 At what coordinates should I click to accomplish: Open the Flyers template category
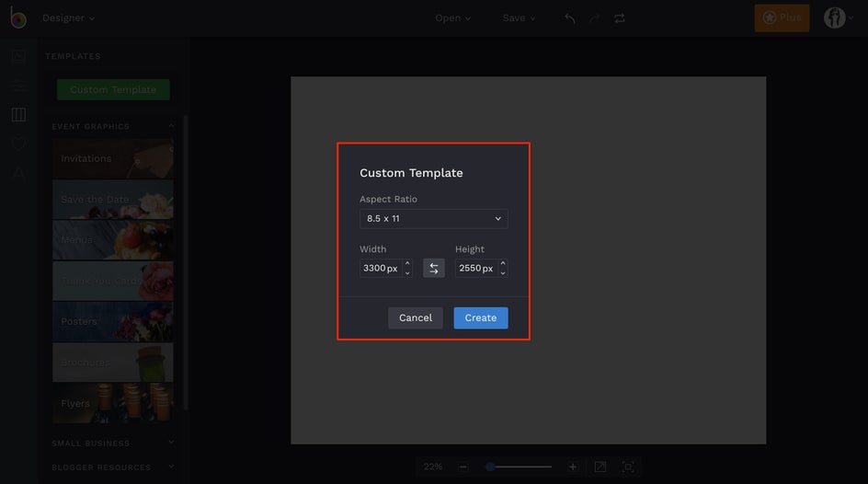tap(113, 403)
